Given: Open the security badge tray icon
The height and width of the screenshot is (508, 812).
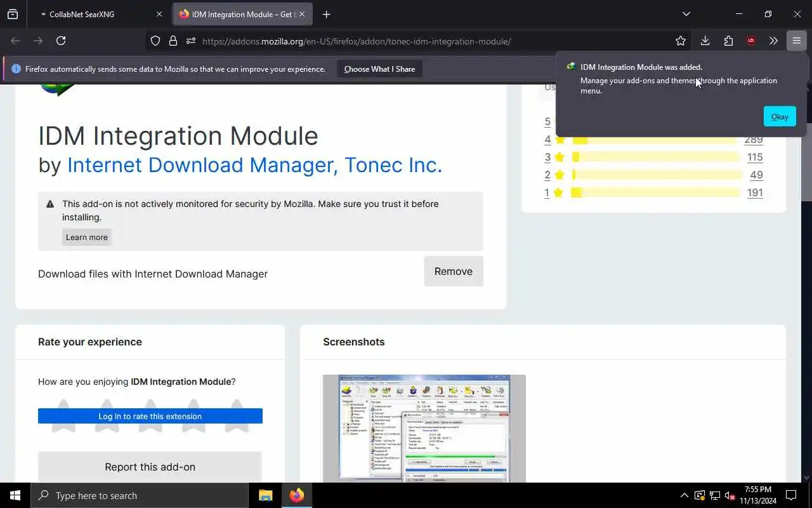Looking at the screenshot, I should tap(700, 495).
